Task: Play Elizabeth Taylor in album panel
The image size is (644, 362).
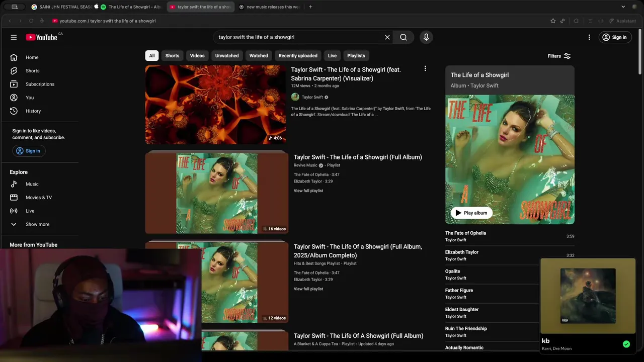Action: (x=510, y=255)
